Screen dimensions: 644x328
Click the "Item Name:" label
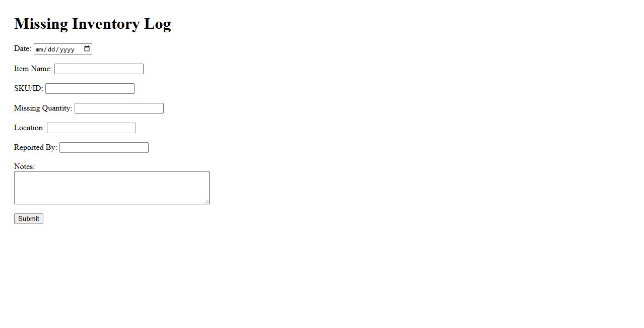(x=33, y=69)
